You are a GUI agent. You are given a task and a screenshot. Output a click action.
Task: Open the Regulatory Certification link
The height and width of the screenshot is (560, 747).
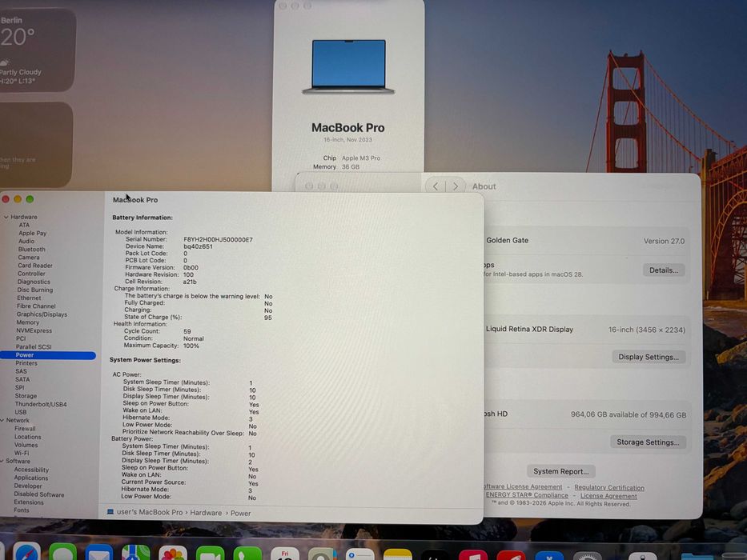[x=608, y=487]
